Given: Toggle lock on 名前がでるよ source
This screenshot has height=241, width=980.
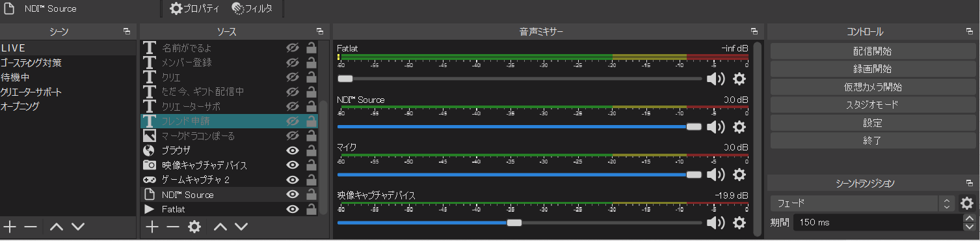Looking at the screenshot, I should [x=311, y=48].
